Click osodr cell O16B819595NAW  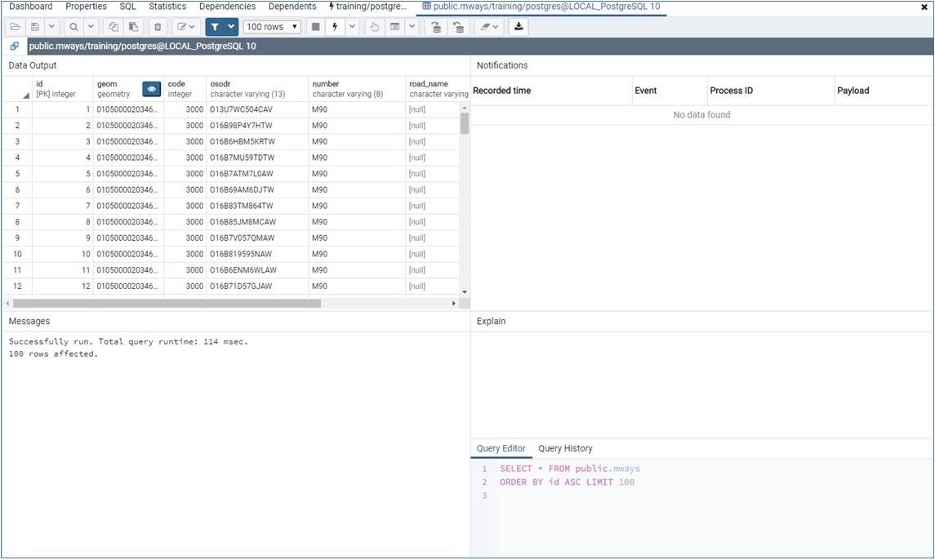coord(257,254)
